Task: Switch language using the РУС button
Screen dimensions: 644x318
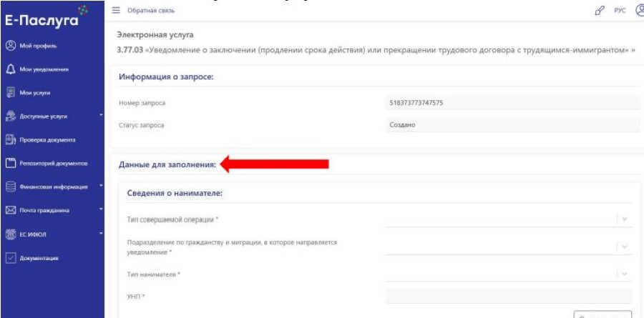Action: click(618, 10)
